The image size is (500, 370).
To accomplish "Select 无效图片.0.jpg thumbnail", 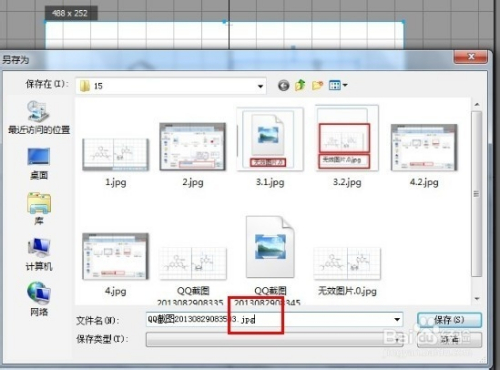I will pyautogui.click(x=347, y=263).
